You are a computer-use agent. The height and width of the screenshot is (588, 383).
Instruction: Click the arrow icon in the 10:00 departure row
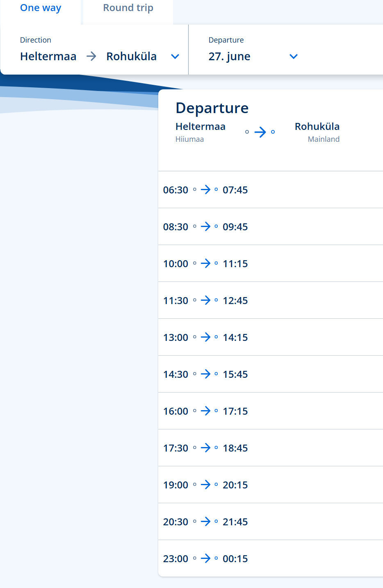click(205, 263)
